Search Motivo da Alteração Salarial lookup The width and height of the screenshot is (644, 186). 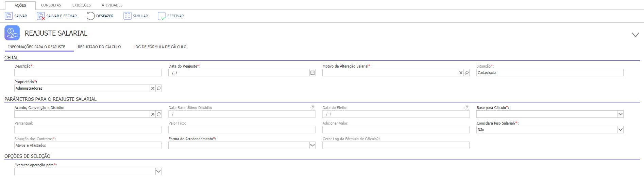coord(467,73)
